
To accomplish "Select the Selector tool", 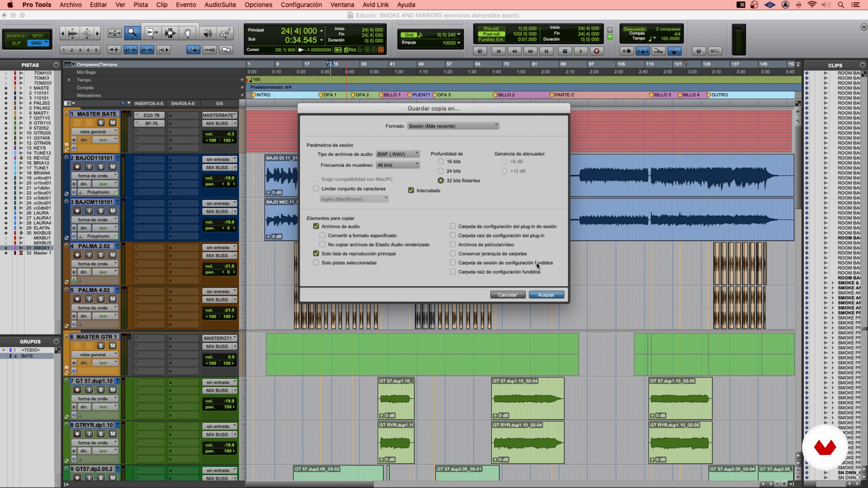I will pyautogui.click(x=170, y=33).
